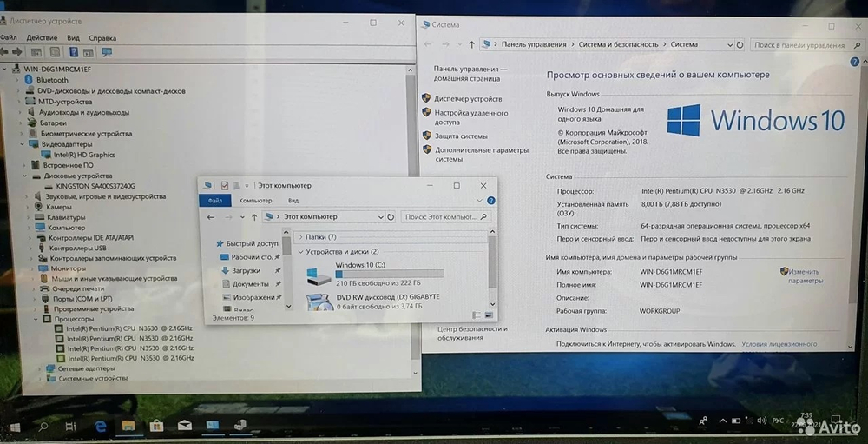Click the Forward arrow in Device Manager toolbar

pyautogui.click(x=17, y=52)
